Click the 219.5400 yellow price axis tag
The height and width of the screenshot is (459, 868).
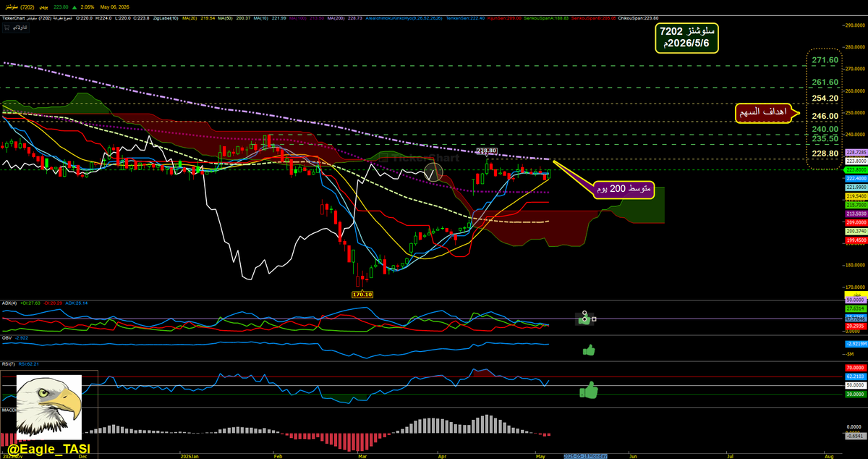pyautogui.click(x=856, y=196)
